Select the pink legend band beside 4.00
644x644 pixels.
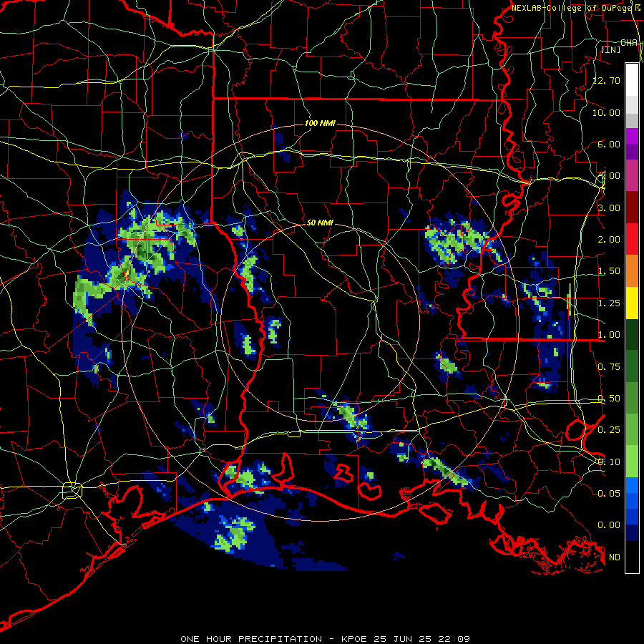tap(632, 175)
